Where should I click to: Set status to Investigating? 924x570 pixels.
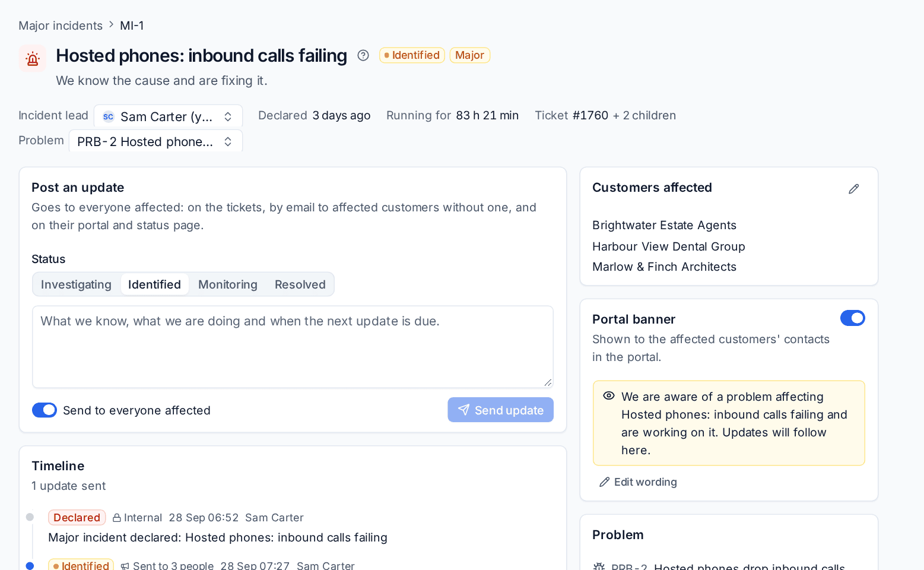(x=76, y=284)
